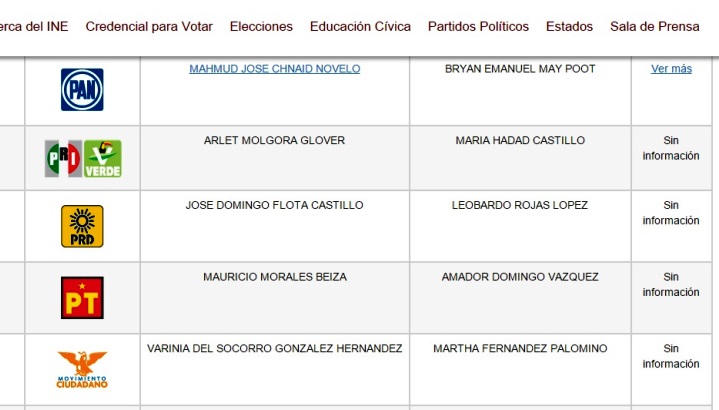
Task: Click the Movimiento Ciudadano logo
Action: [82, 369]
